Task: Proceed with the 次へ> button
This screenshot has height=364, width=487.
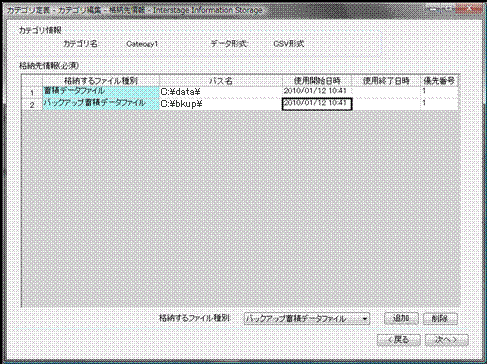Action: (x=446, y=340)
